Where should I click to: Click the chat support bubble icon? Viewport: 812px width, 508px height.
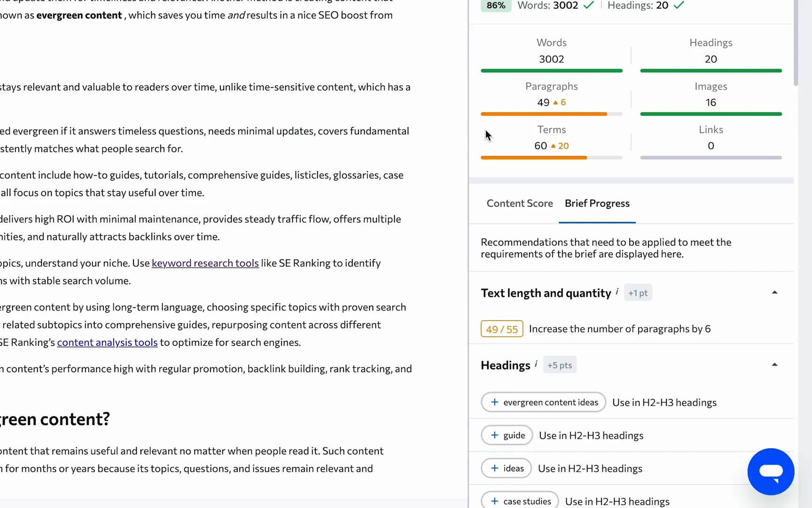point(771,471)
